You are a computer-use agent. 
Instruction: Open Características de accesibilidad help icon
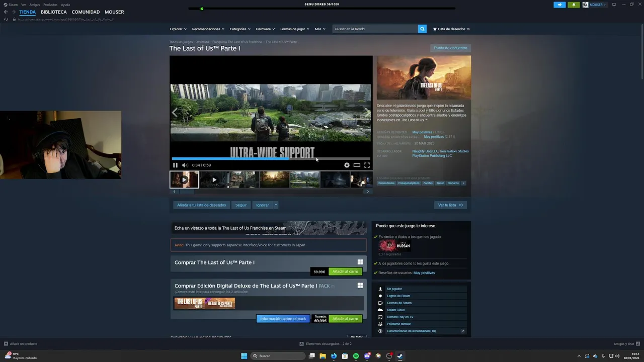tap(462, 331)
